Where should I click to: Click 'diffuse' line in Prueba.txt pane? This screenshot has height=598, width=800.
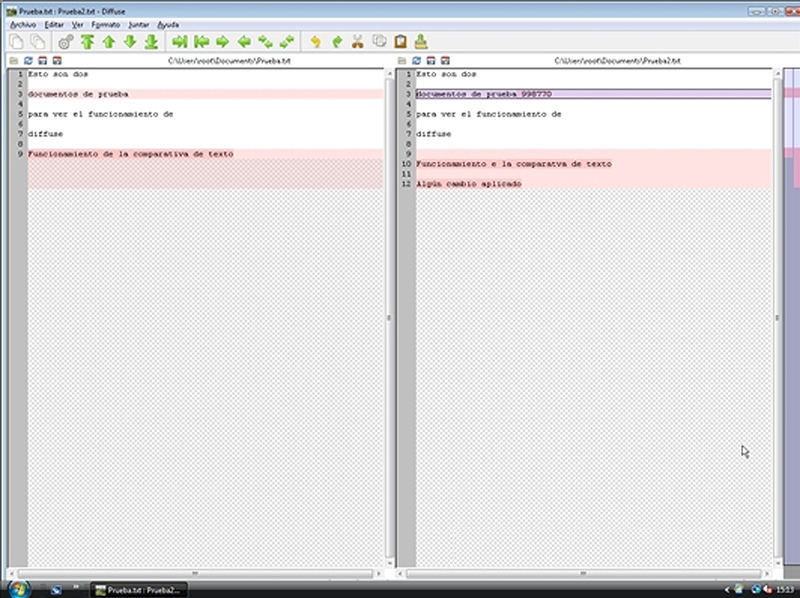[45, 134]
